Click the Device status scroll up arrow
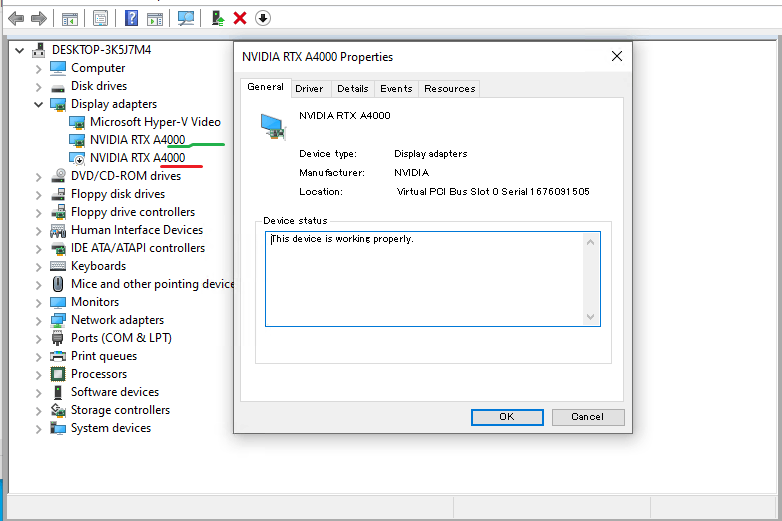 tap(590, 242)
